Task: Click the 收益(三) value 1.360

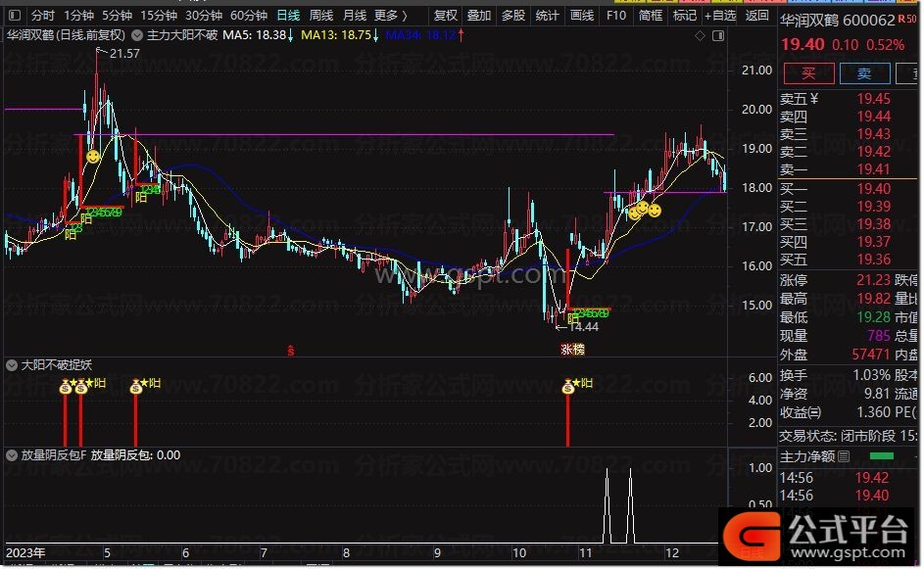Action: tap(873, 412)
